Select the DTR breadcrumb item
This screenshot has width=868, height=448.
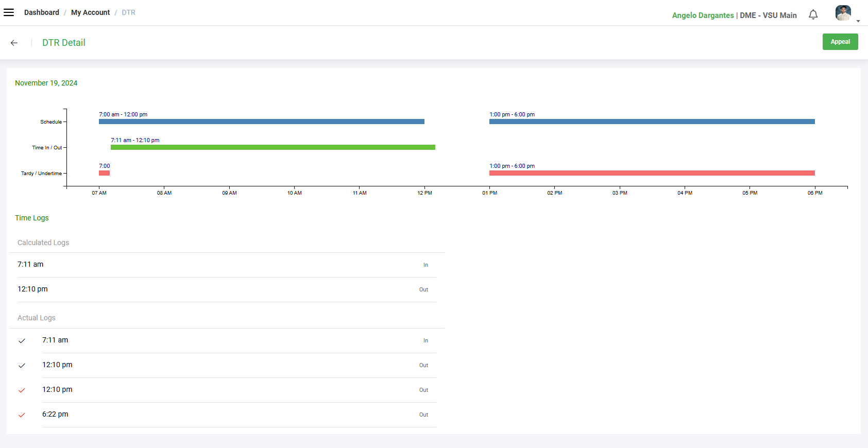point(128,12)
